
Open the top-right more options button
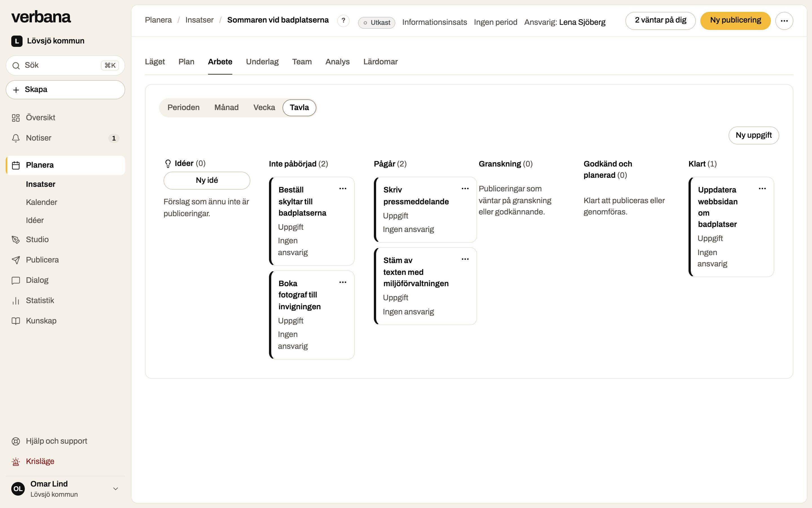784,21
